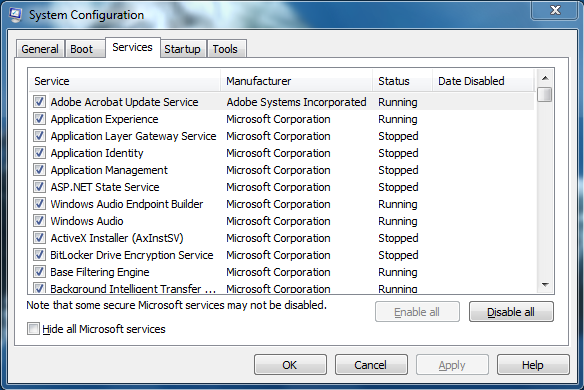The image size is (584, 390).
Task: Click Adobe Systems Incorporated manufacturer cell
Action: pyautogui.click(x=296, y=102)
